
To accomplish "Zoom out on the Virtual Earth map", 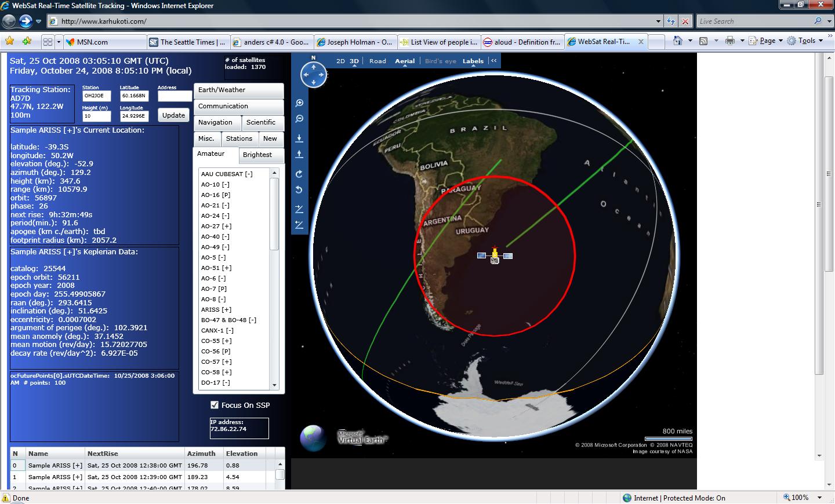I will pyautogui.click(x=299, y=119).
